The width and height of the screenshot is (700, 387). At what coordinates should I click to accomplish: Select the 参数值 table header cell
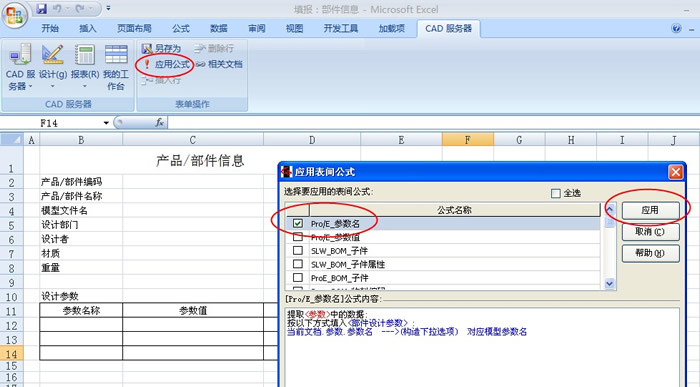click(x=193, y=310)
